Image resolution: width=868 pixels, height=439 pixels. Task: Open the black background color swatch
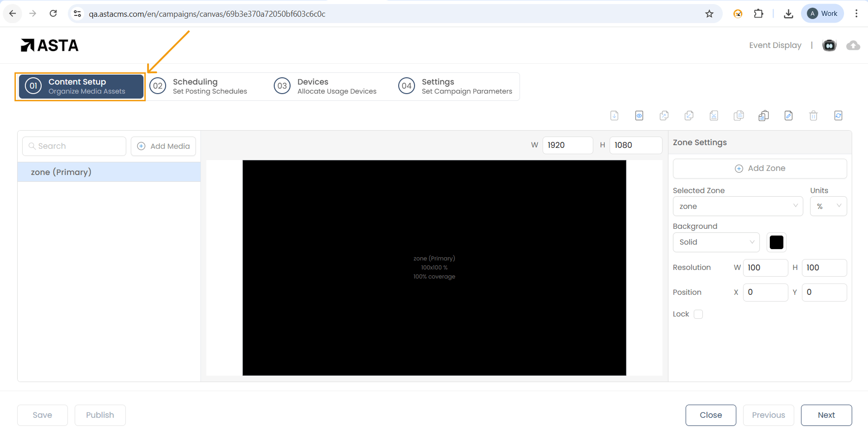tap(776, 242)
